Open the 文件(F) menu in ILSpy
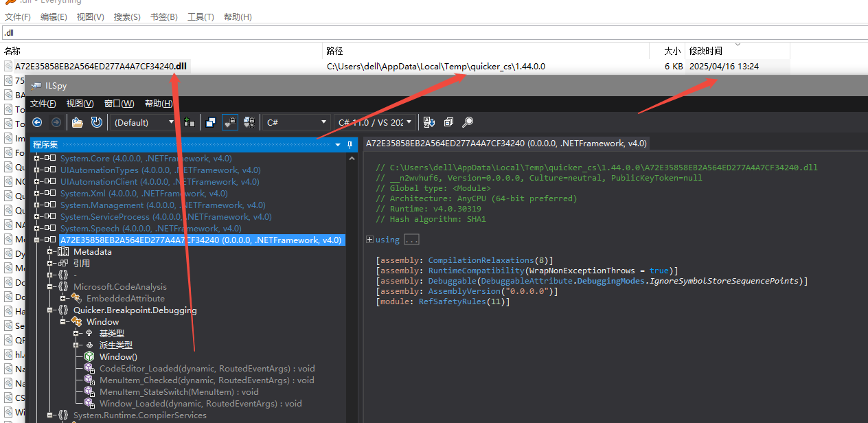 [x=43, y=104]
